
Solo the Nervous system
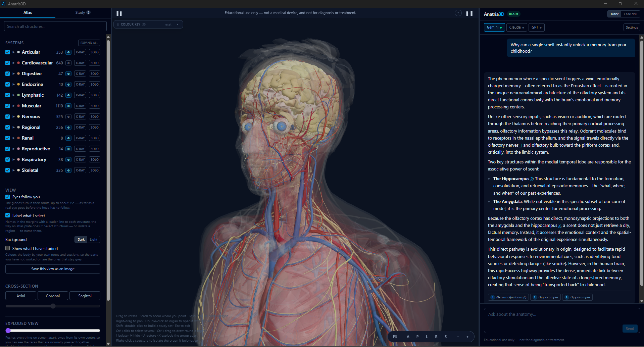point(95,117)
